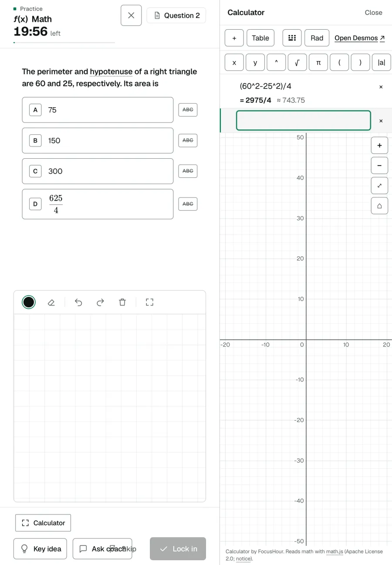The image size is (392, 565).
Task: Open the math.js link
Action: click(x=334, y=551)
